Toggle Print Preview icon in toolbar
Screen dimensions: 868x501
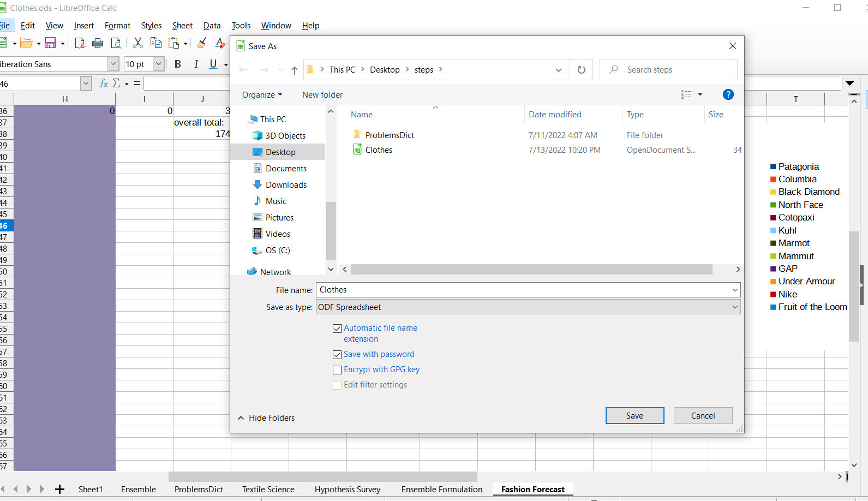(116, 43)
